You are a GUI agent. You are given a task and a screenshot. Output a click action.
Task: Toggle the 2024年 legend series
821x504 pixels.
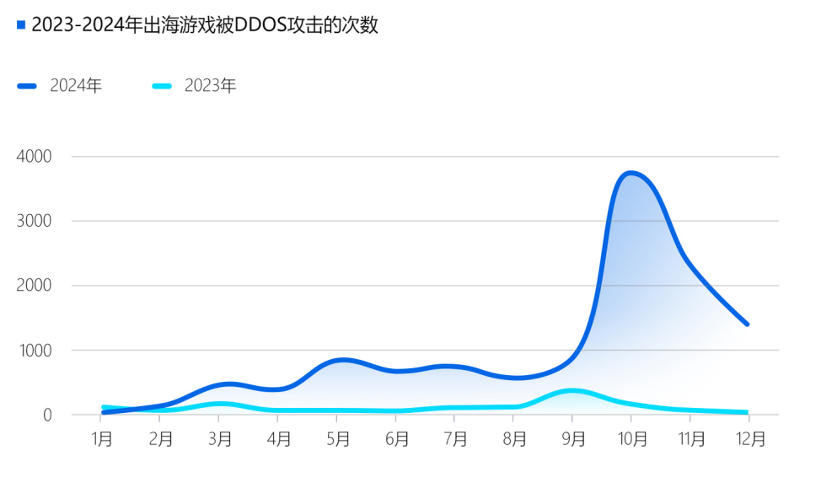click(59, 85)
